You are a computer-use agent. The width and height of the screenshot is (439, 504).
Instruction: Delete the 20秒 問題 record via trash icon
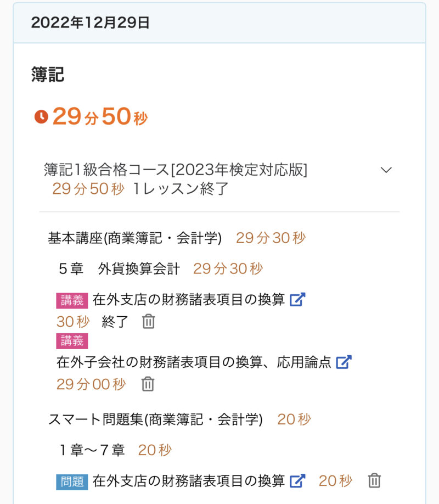click(374, 481)
